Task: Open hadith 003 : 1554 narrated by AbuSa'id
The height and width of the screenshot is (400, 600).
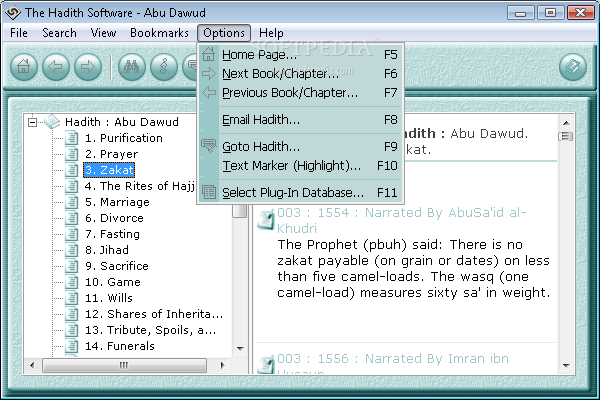Action: coord(401,220)
